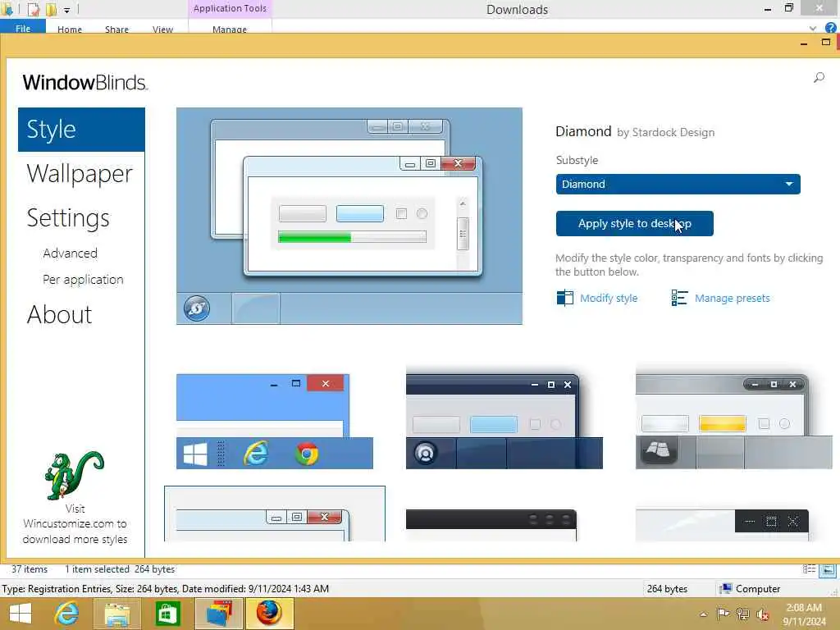Open File Explorer from the taskbar
This screenshot has width=840, height=630.
[116, 614]
